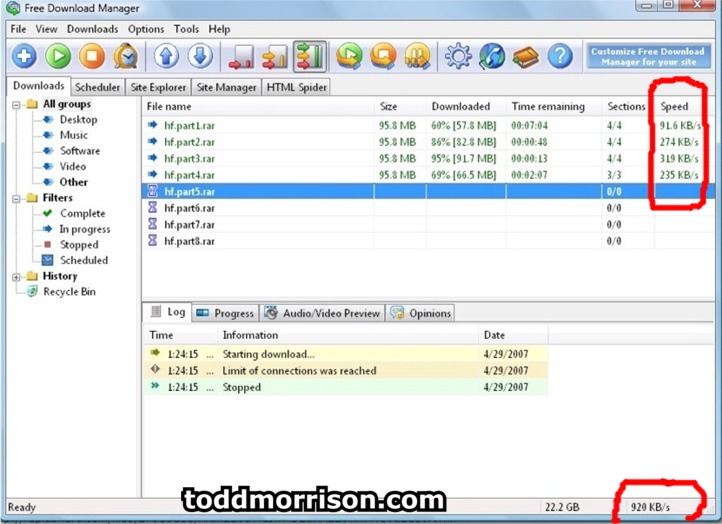
Task: Select the hf.part8.rar queued download
Action: click(x=428, y=242)
